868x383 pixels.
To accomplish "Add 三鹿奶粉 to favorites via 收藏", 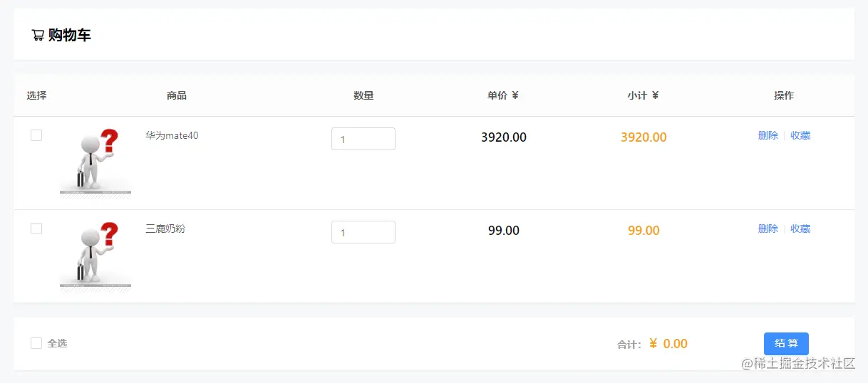I will click(x=800, y=229).
